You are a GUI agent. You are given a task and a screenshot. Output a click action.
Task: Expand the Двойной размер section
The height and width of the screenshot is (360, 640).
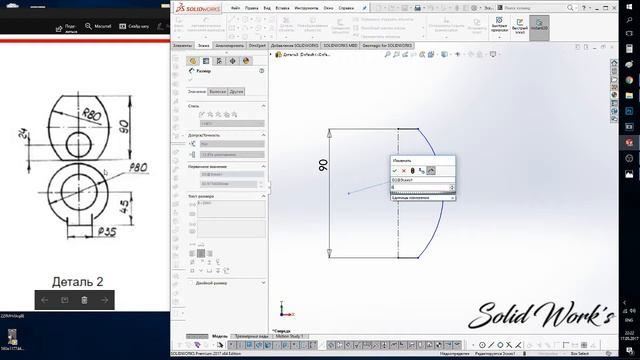click(x=263, y=283)
